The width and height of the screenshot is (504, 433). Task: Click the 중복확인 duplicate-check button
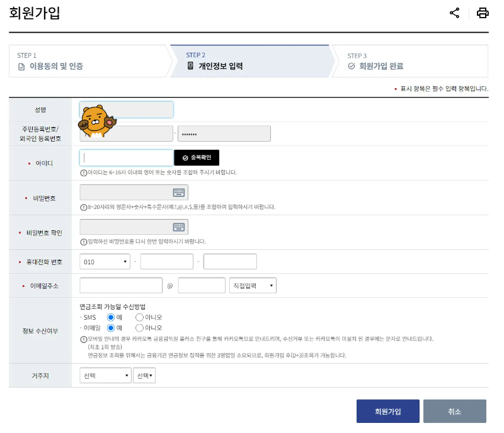[197, 157]
